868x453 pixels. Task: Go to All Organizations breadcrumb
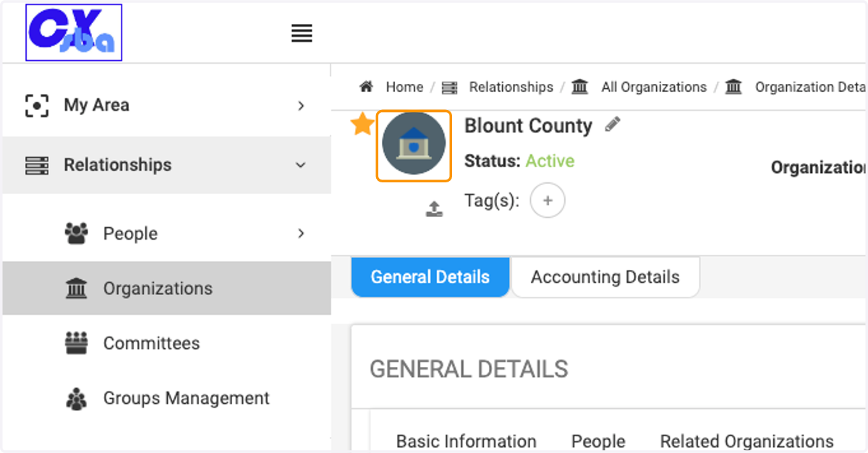654,87
